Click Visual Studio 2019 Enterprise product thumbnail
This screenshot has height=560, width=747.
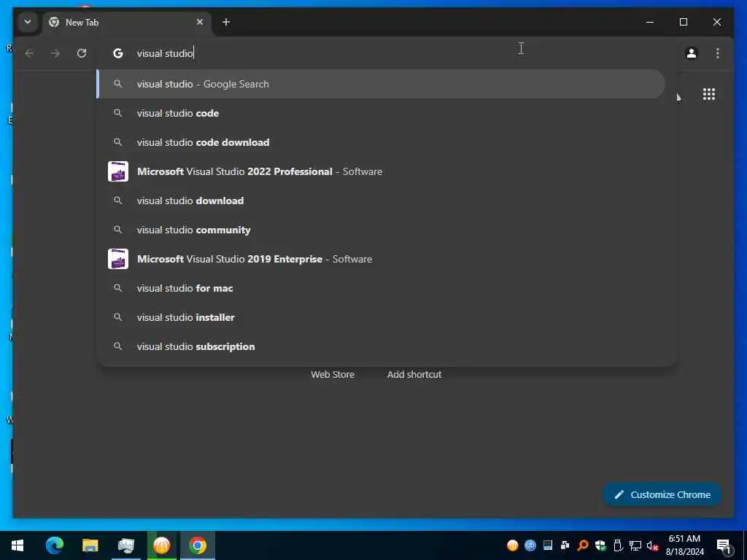[118, 259]
